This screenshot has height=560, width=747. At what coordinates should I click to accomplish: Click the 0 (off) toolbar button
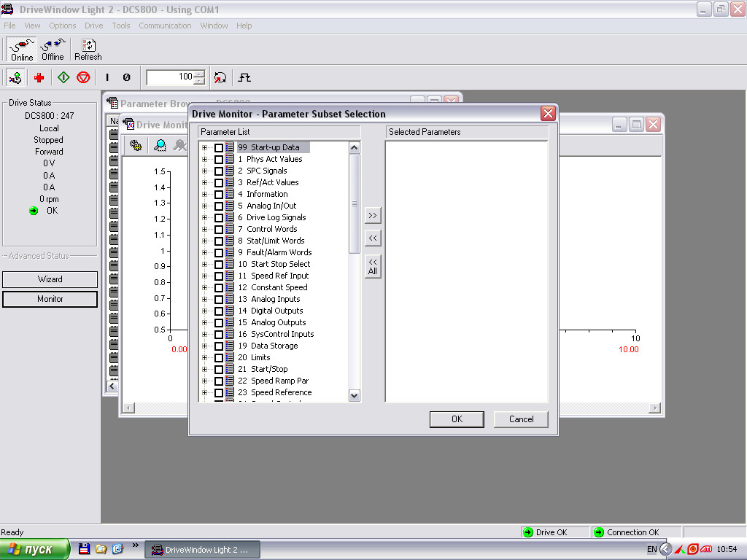pos(126,77)
